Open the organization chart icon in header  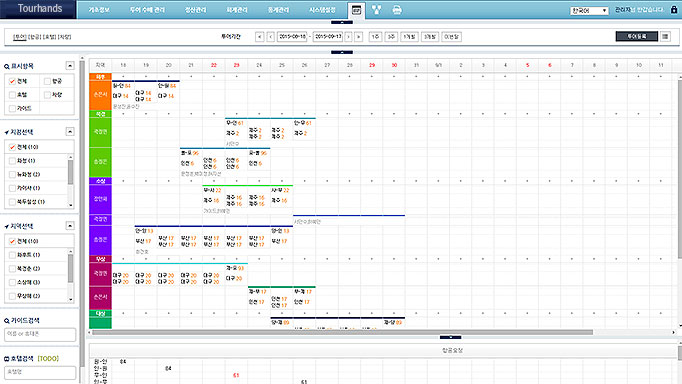377,10
